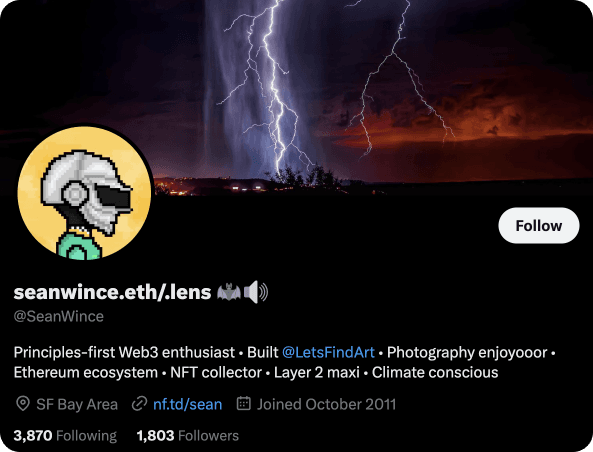Viewport: 593px width, 452px height.
Task: Click the calendar joined-date icon
Action: tap(244, 403)
